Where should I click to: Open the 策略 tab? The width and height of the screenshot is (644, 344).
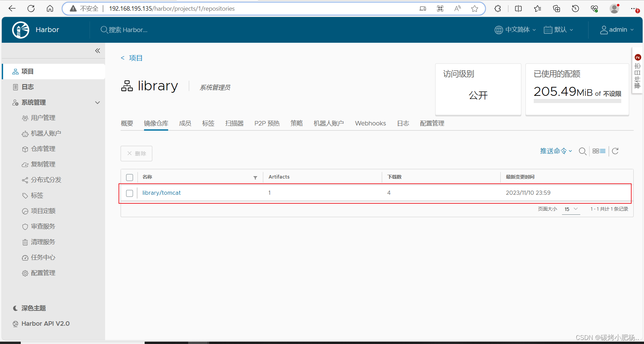pyautogui.click(x=296, y=123)
